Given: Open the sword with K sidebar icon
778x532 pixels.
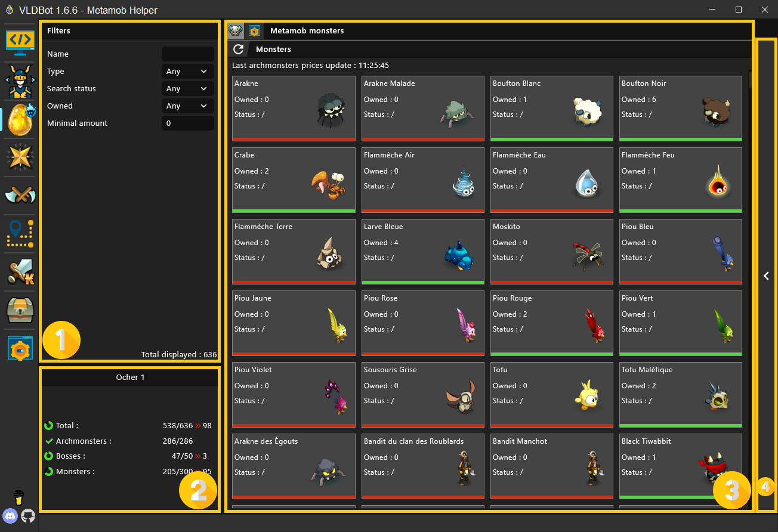Looking at the screenshot, I should click(20, 272).
